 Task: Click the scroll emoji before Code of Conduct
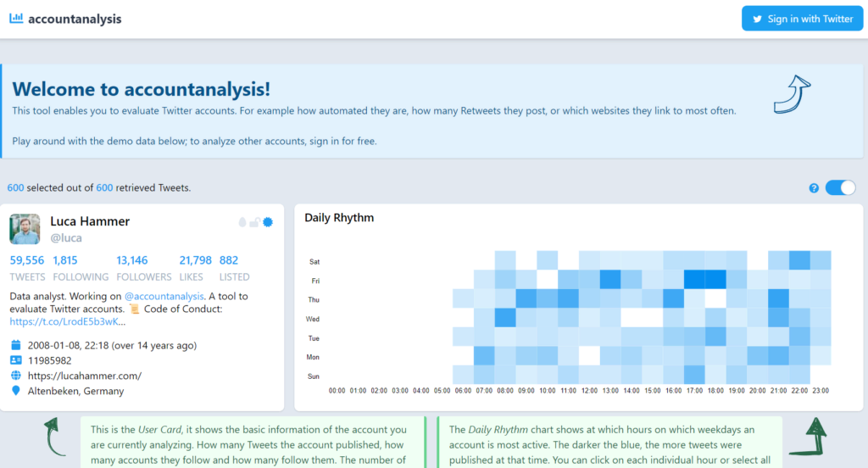tap(134, 309)
